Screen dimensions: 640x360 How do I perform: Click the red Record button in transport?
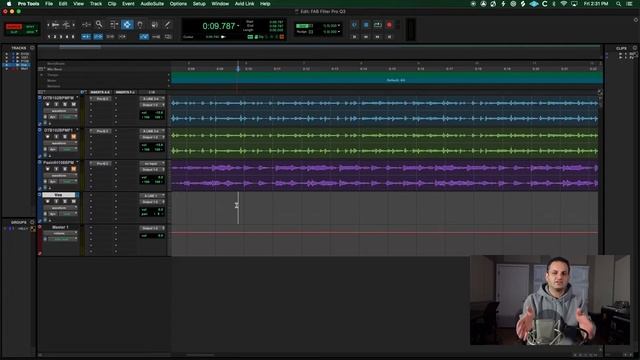pyautogui.click(x=389, y=25)
